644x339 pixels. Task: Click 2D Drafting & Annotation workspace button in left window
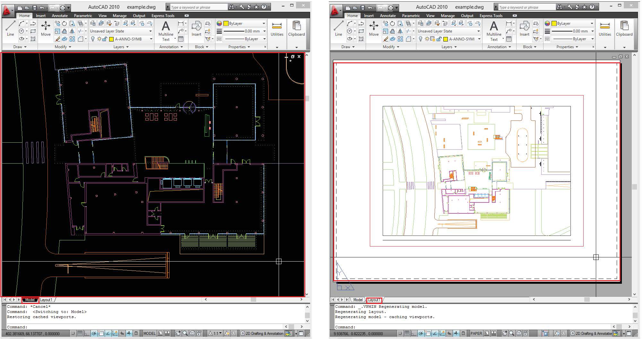[262, 334]
